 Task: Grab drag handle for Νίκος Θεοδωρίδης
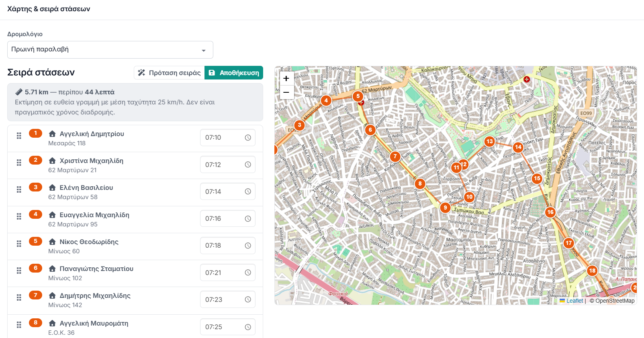click(19, 244)
